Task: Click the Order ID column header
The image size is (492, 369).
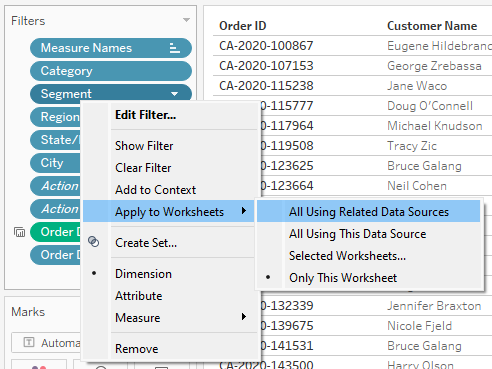Action: click(243, 26)
